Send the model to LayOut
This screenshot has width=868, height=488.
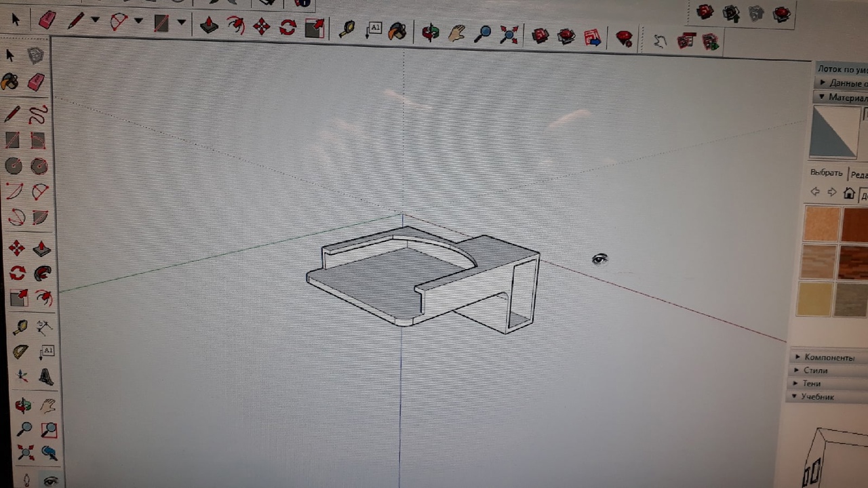[593, 37]
